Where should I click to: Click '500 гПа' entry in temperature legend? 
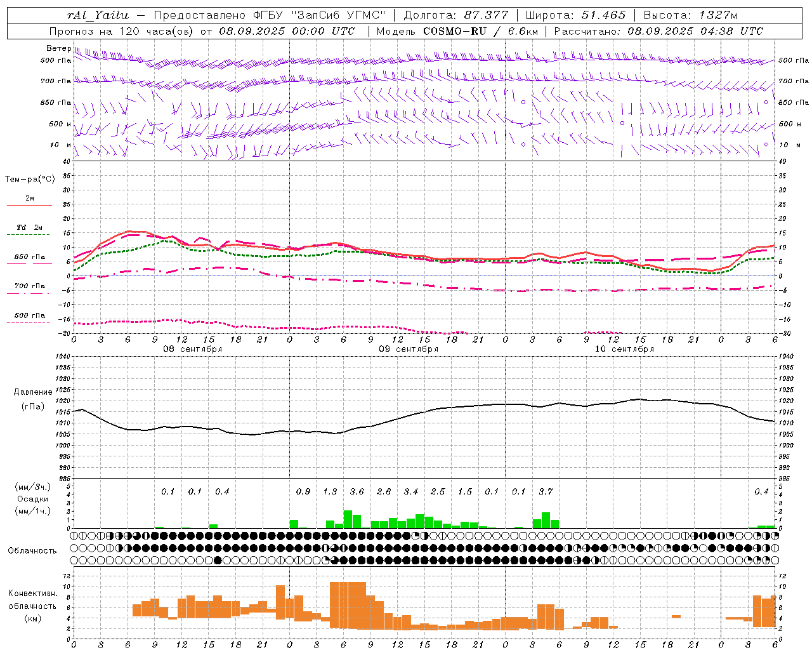30,315
